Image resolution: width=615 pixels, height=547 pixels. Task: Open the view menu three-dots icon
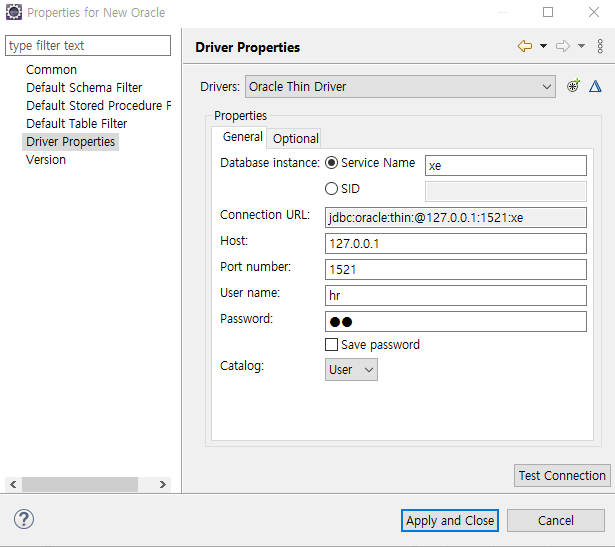coord(600,46)
